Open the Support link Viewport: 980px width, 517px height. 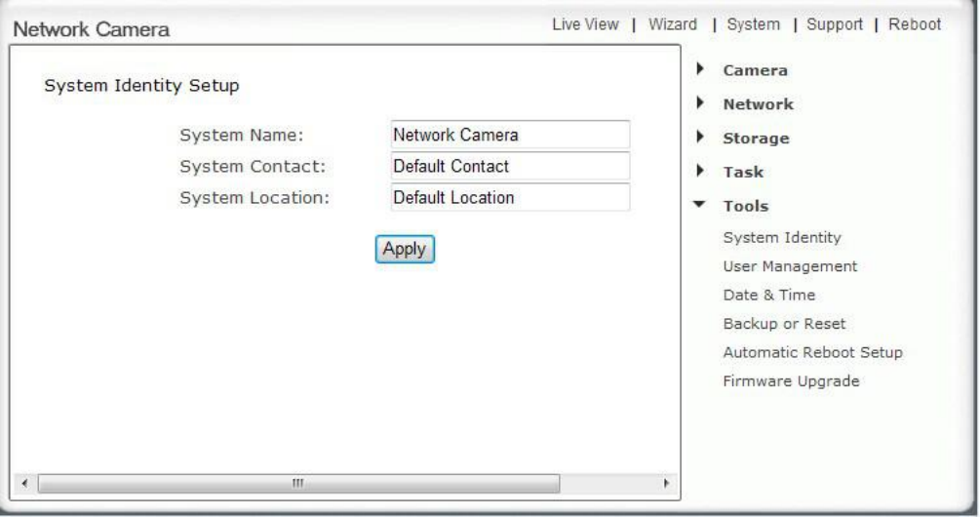pyautogui.click(x=835, y=24)
